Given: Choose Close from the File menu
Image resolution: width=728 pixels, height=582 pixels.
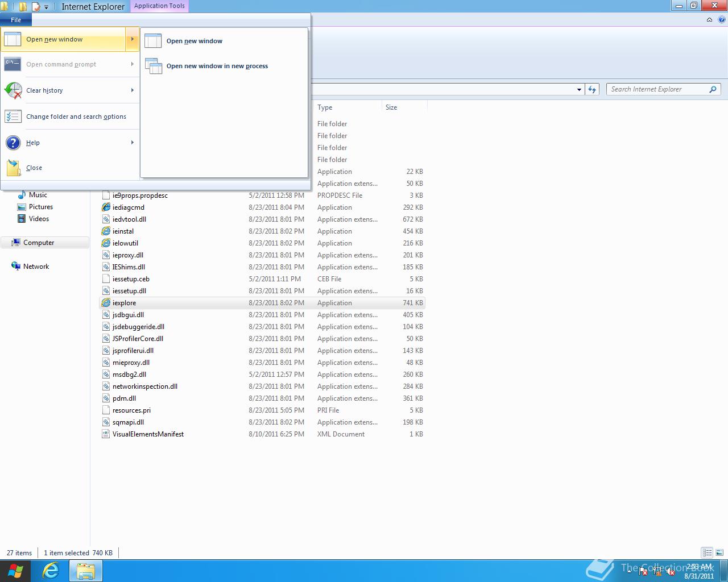Looking at the screenshot, I should [x=70, y=168].
